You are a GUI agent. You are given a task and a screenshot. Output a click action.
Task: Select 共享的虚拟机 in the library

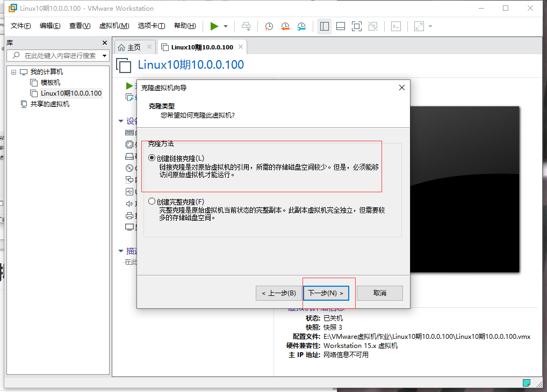[x=50, y=104]
